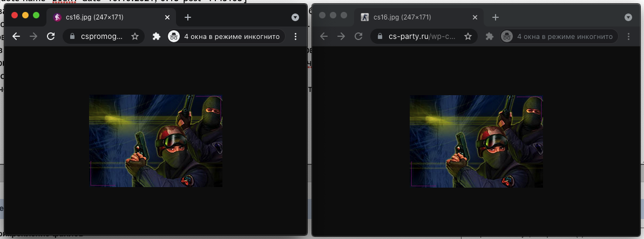Click the cs16 image in left window
The height and width of the screenshot is (239, 644).
[x=155, y=141]
